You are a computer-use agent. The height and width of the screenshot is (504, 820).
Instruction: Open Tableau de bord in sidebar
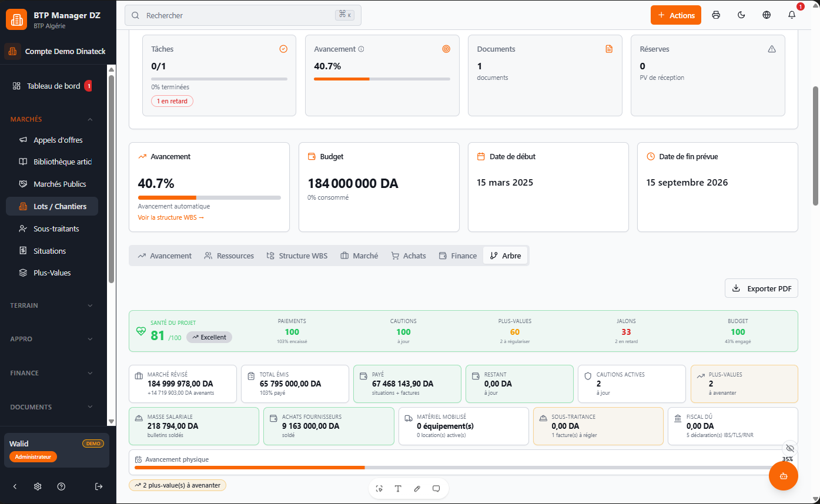52,86
